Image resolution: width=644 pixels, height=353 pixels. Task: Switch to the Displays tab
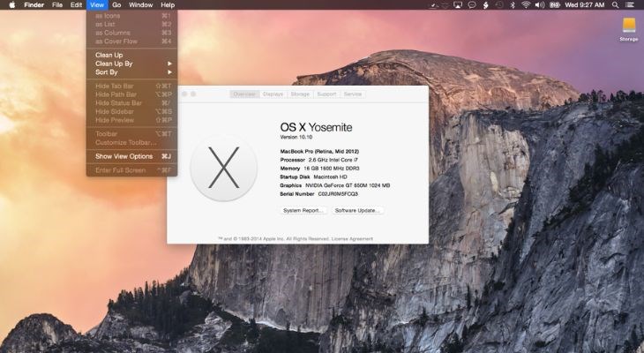[273, 94]
